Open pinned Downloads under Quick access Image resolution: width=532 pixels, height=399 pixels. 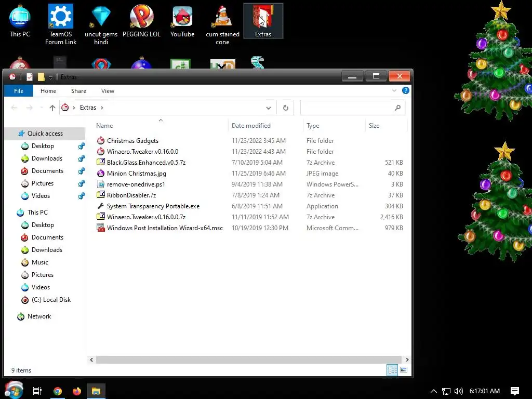pyautogui.click(x=47, y=158)
